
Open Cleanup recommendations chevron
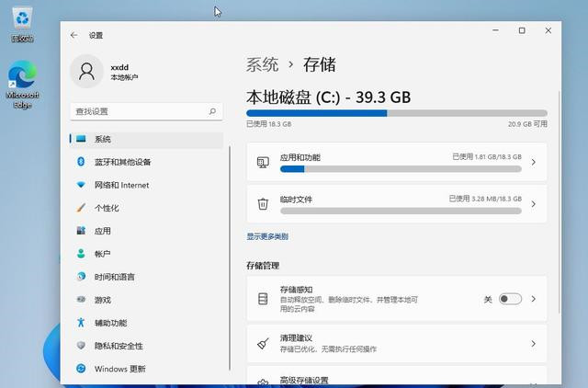pyautogui.click(x=533, y=344)
